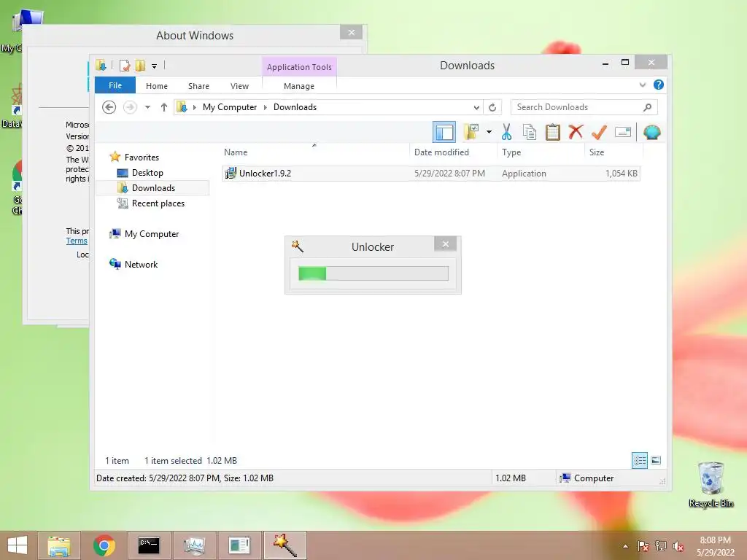747x560 pixels.
Task: Select Recent places in the navigation pane
Action: point(158,203)
